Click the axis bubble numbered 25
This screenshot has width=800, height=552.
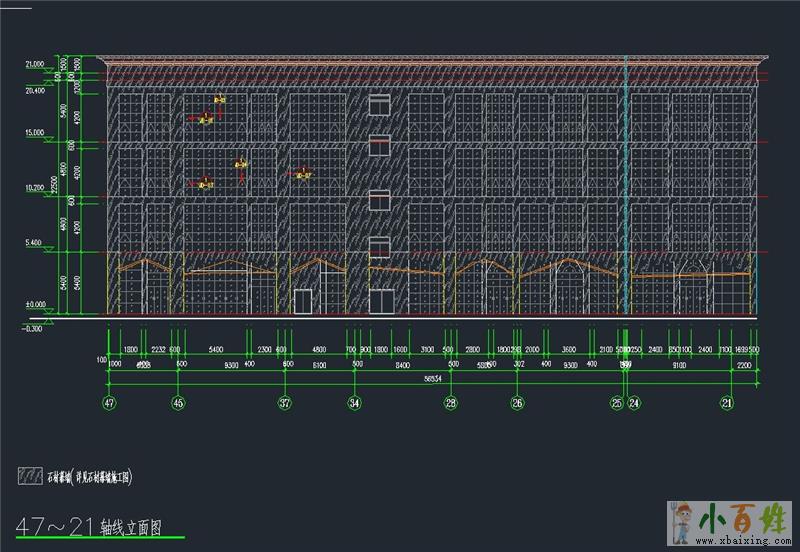[617, 403]
